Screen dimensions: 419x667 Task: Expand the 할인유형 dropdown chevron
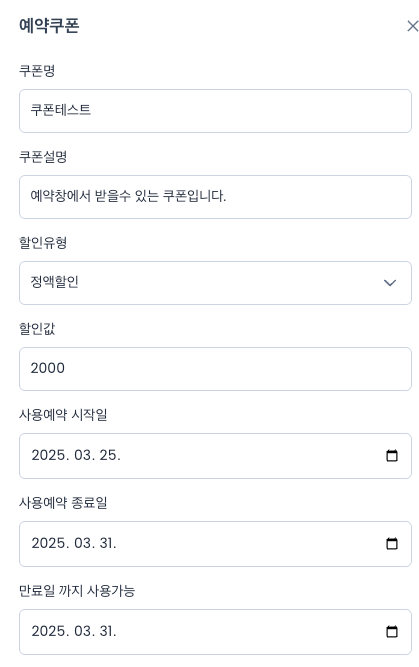coord(390,283)
